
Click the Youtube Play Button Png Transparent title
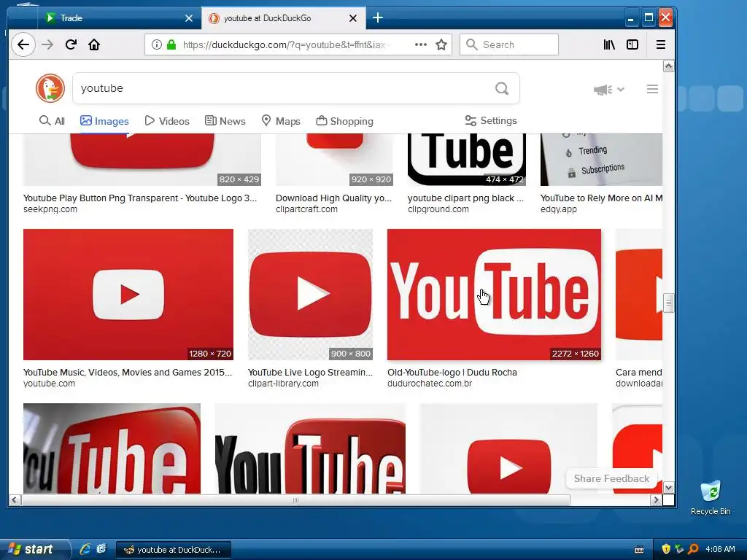[x=140, y=198]
